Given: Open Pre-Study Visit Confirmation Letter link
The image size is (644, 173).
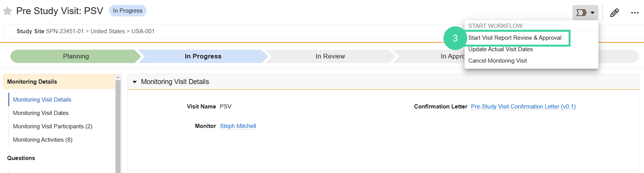Looking at the screenshot, I should (x=523, y=107).
